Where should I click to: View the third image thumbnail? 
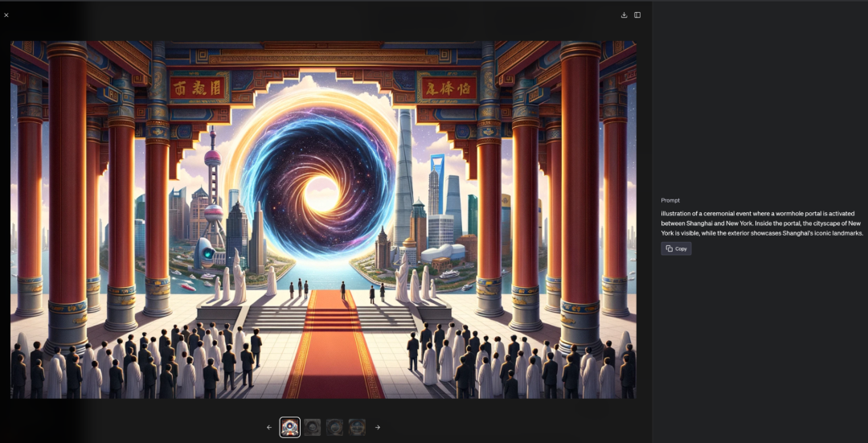pyautogui.click(x=334, y=427)
